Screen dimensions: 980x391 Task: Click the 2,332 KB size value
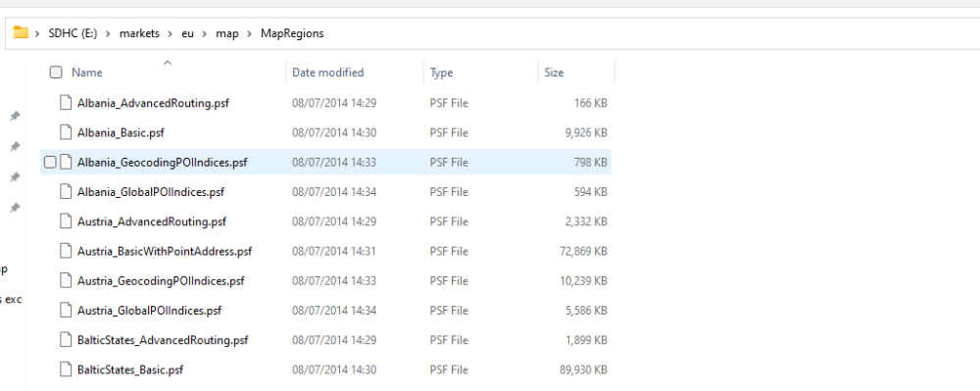[585, 221]
